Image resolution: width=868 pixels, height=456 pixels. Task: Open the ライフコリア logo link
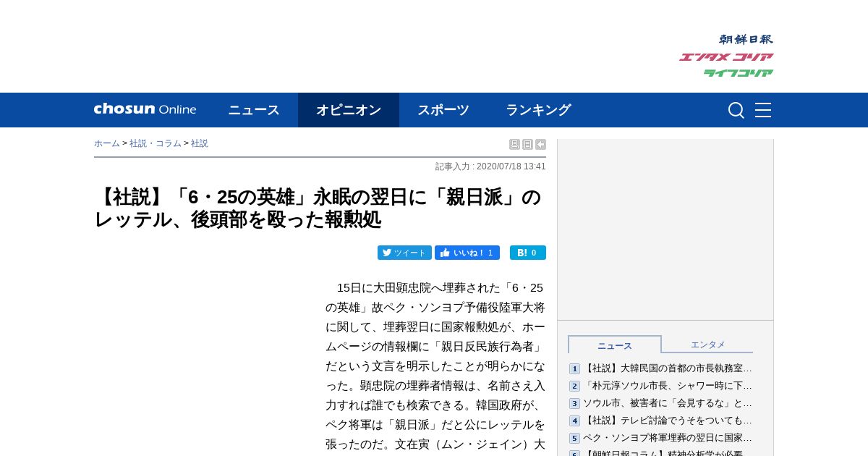click(739, 73)
